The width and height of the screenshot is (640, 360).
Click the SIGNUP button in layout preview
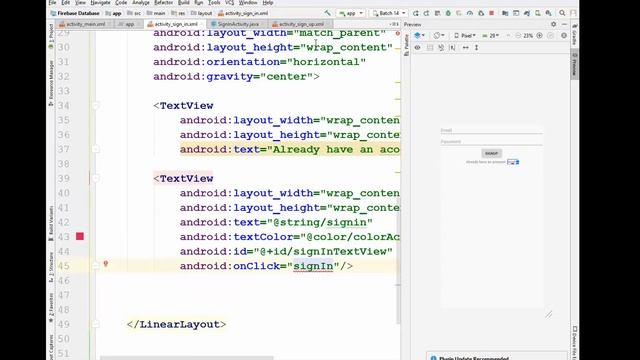click(491, 153)
